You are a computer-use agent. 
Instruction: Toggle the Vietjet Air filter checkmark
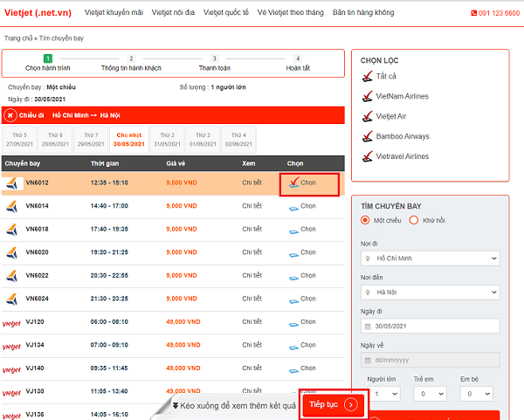[368, 116]
